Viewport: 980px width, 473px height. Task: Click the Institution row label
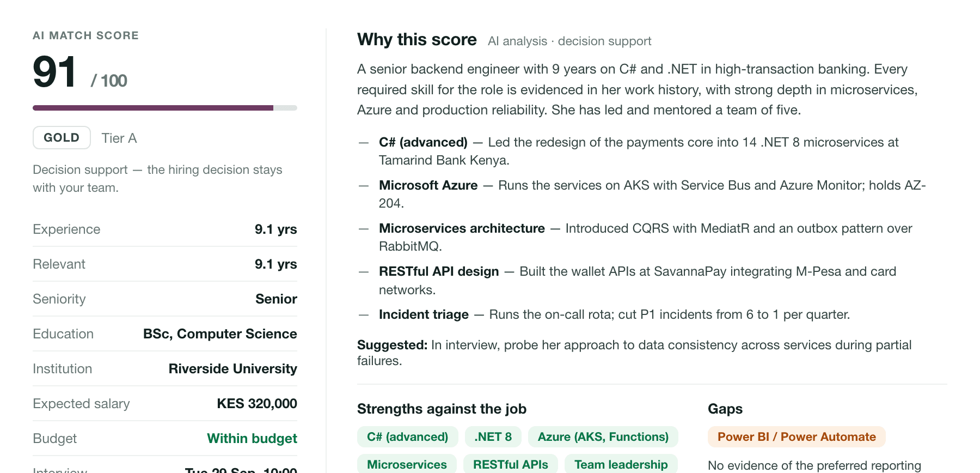(62, 369)
